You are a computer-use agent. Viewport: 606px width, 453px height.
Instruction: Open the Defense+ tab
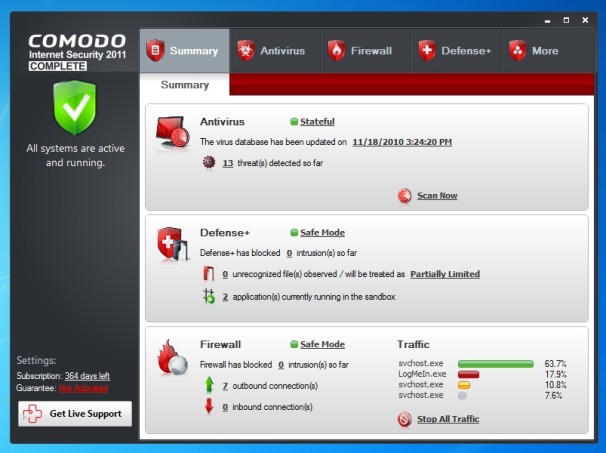coord(454,50)
